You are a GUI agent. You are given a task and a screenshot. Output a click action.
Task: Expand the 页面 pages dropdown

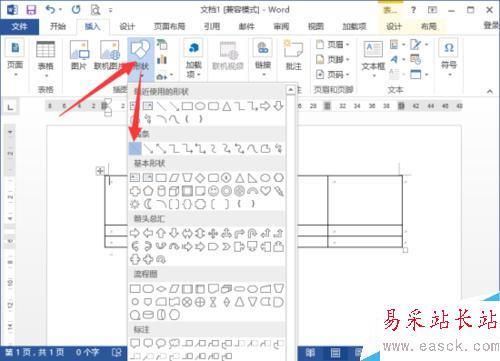point(15,74)
